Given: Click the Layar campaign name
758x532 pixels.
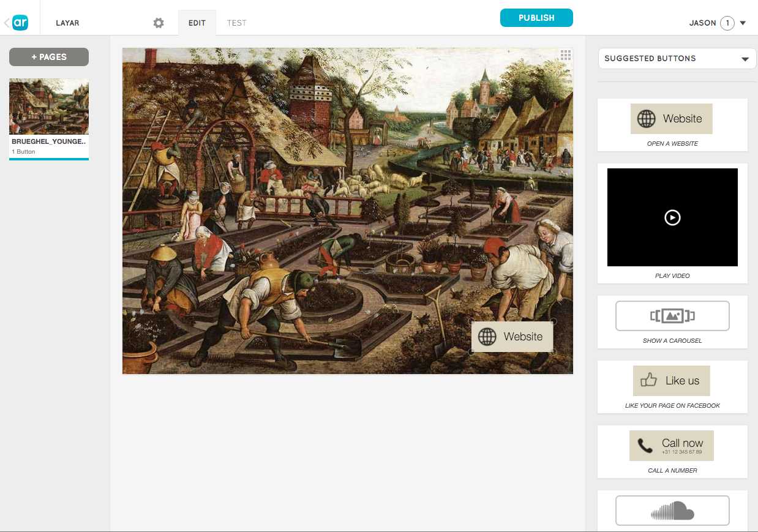Looking at the screenshot, I should 67,23.
